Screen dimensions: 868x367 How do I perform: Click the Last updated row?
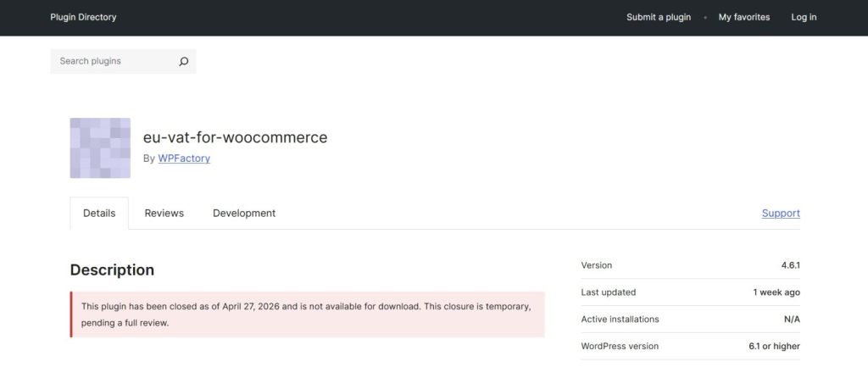[x=690, y=292]
